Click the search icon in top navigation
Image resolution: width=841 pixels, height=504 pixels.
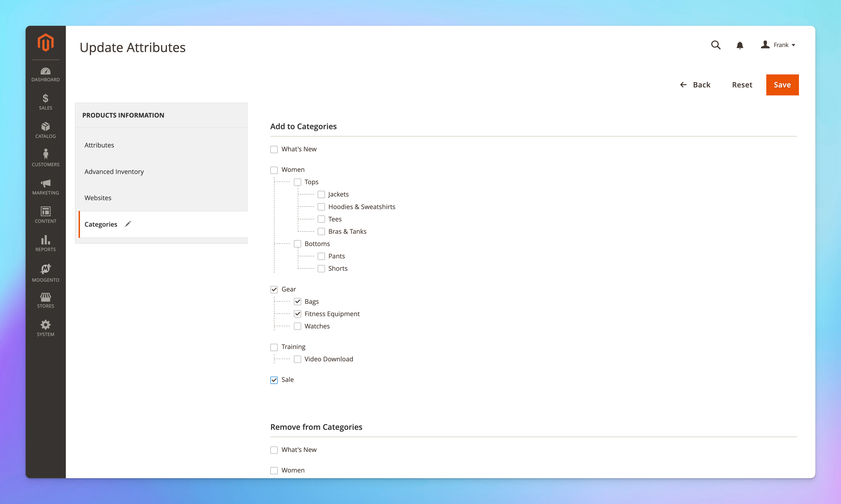(716, 45)
